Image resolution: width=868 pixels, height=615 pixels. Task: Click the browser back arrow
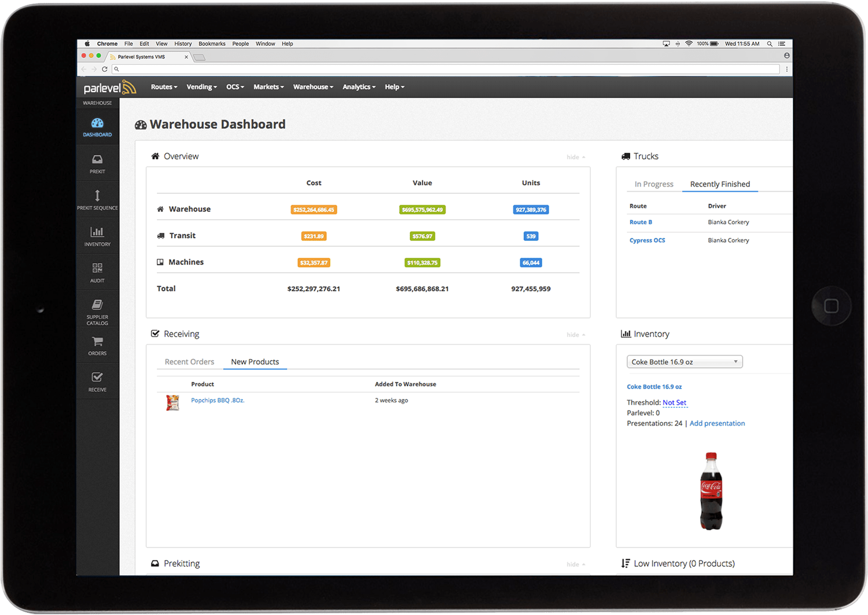click(x=84, y=69)
